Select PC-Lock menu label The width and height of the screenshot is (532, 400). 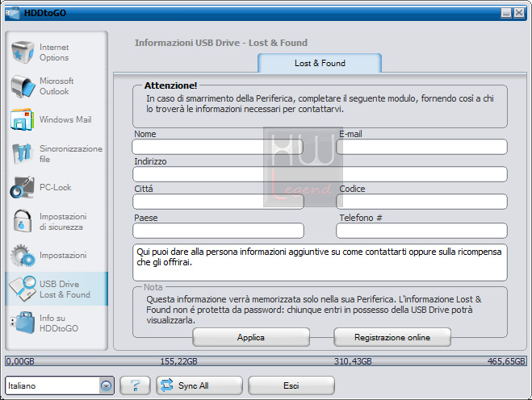(x=56, y=187)
